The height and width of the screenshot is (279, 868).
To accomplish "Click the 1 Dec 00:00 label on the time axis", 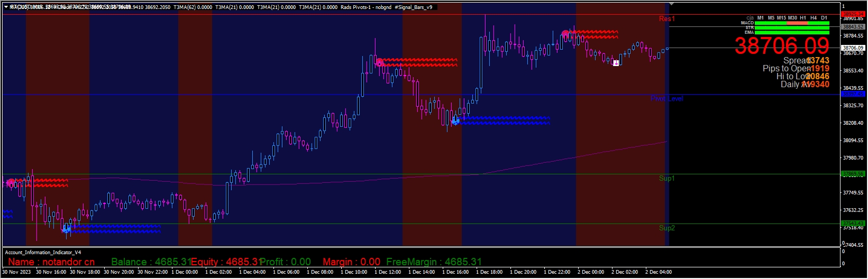I will pos(185,272).
